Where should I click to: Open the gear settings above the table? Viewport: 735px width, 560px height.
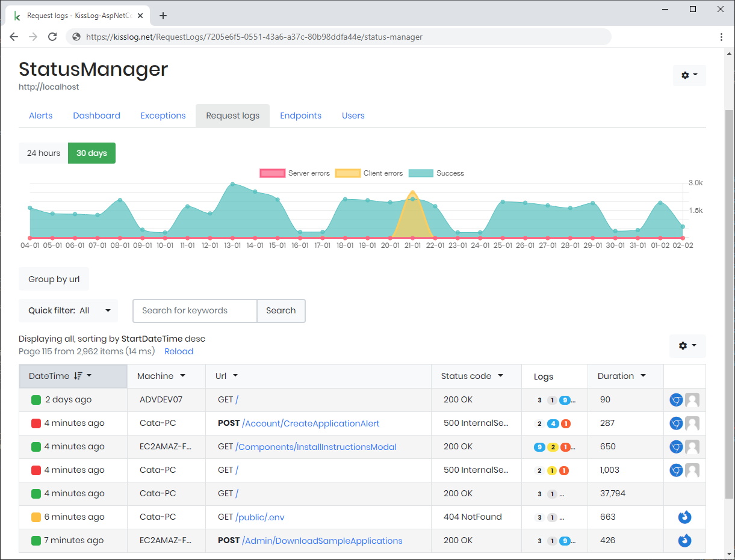[687, 346]
